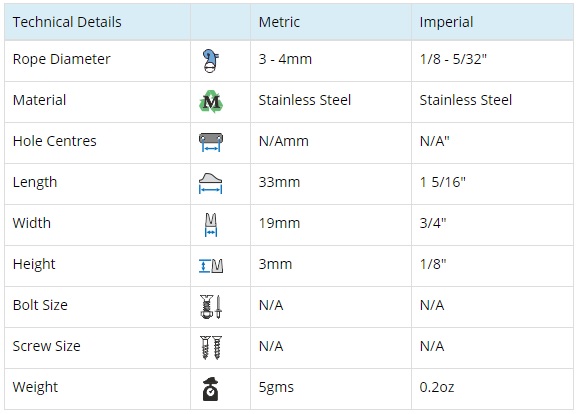Click the green recycling Material icon
The width and height of the screenshot is (578, 414).
click(x=211, y=101)
